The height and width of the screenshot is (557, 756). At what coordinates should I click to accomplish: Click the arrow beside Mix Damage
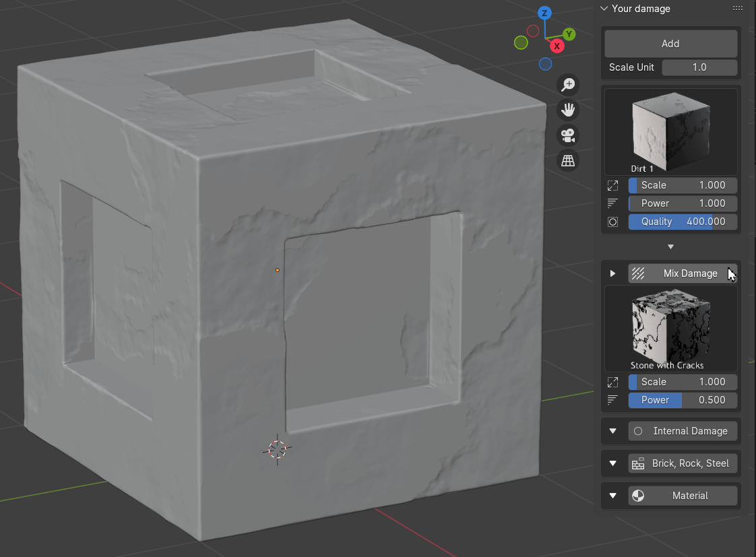(x=612, y=273)
